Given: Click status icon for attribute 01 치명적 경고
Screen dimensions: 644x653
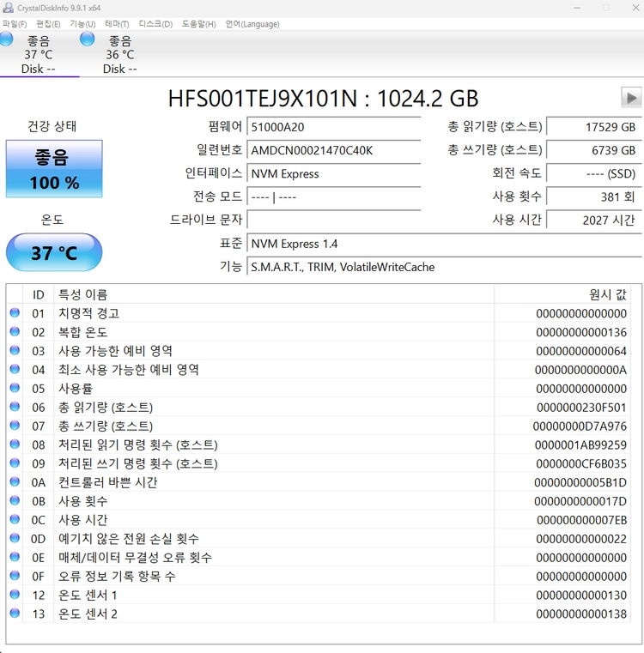Looking at the screenshot, I should point(15,312).
